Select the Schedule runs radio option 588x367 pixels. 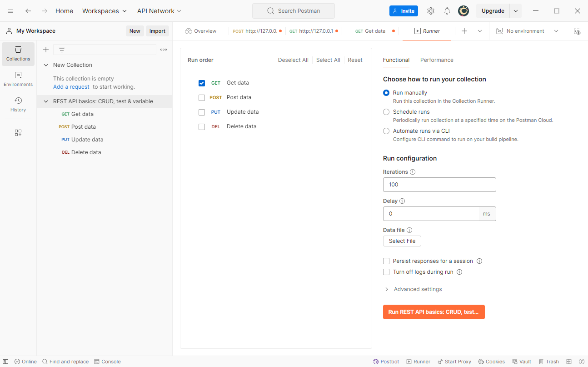click(386, 112)
